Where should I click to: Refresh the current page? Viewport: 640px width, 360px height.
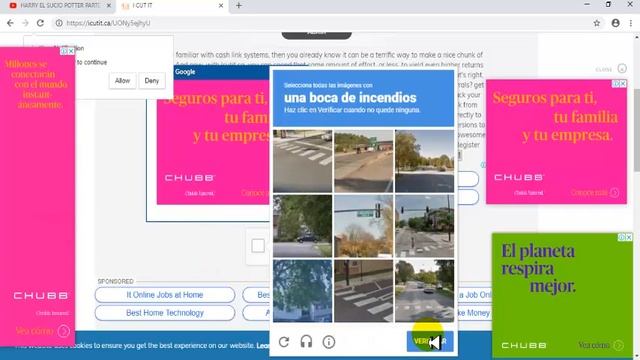tap(40, 23)
